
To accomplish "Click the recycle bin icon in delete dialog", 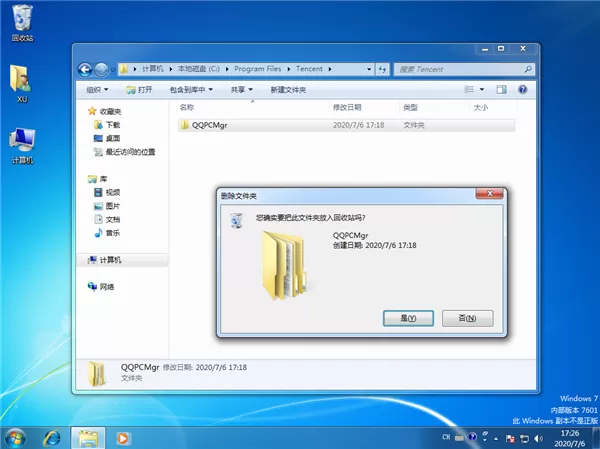I will pyautogui.click(x=236, y=221).
